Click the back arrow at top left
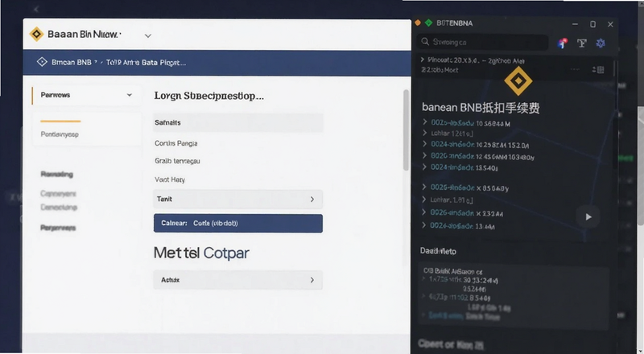This screenshot has width=644, height=354. [x=36, y=9]
